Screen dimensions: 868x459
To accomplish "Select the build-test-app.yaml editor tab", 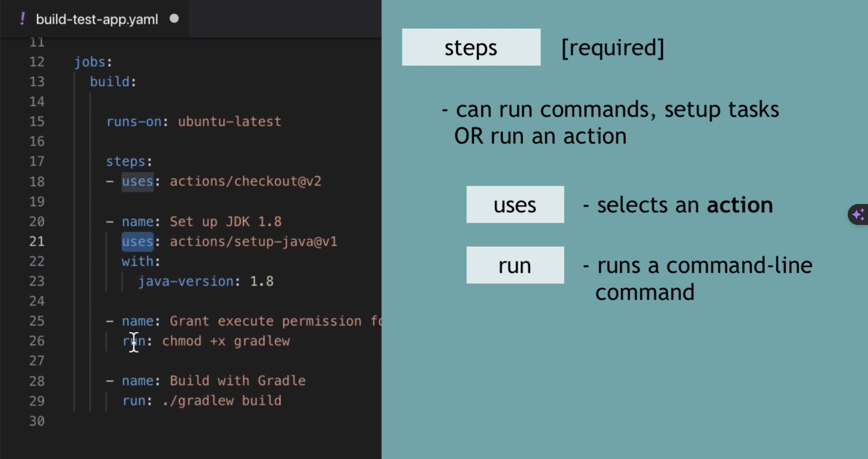I will (94, 19).
